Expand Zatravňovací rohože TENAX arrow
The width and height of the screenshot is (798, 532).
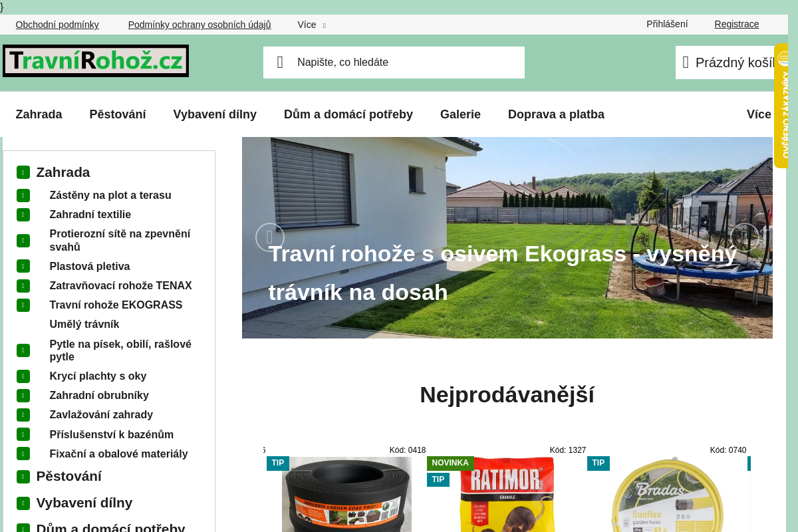point(23,286)
